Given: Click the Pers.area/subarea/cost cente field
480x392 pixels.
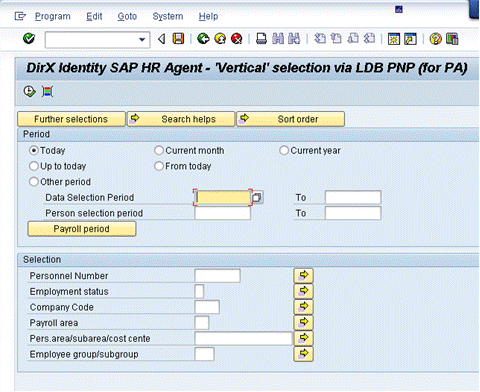Looking at the screenshot, I should pyautogui.click(x=243, y=338).
